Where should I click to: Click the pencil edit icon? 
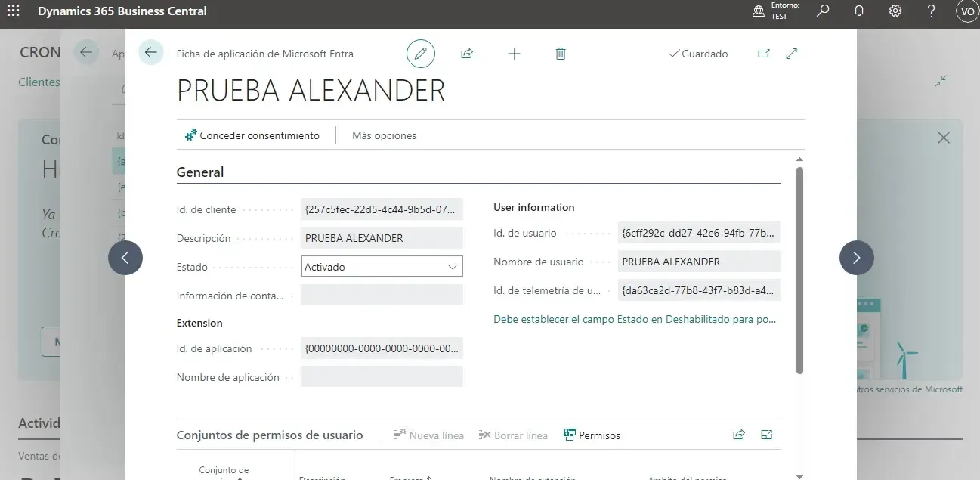click(x=421, y=54)
